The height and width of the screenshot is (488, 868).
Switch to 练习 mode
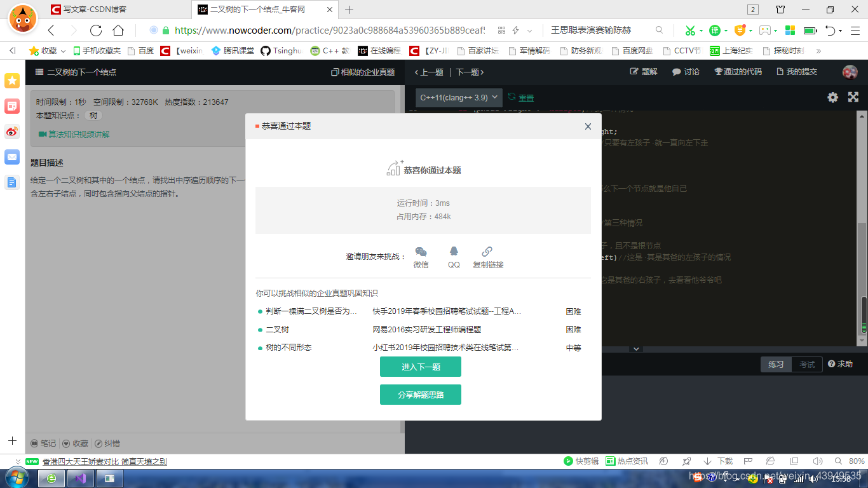coord(776,364)
